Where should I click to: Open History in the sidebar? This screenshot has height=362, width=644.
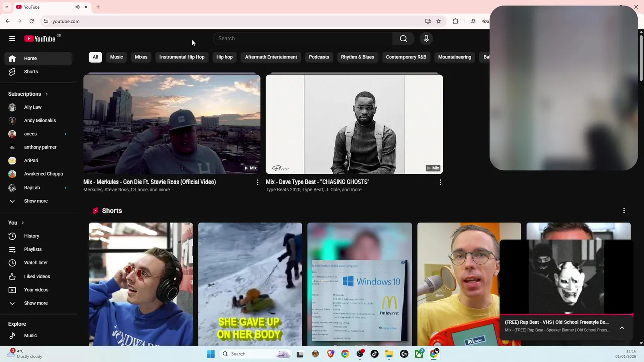[39, 236]
